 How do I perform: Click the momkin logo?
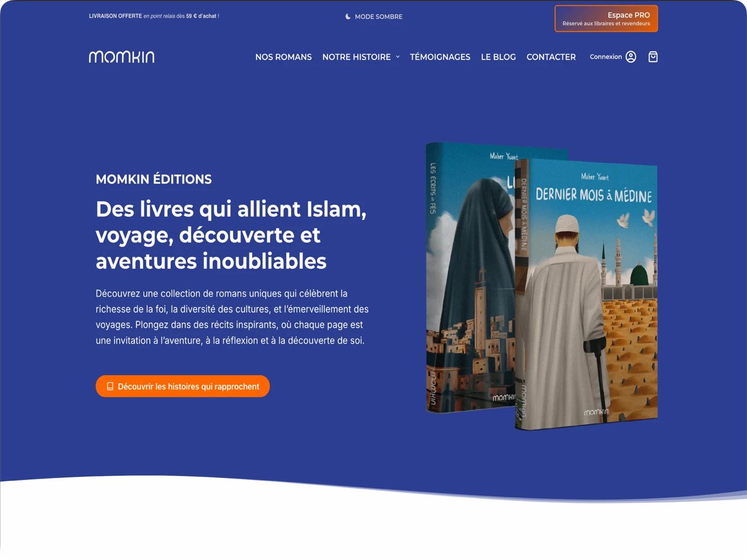click(121, 57)
